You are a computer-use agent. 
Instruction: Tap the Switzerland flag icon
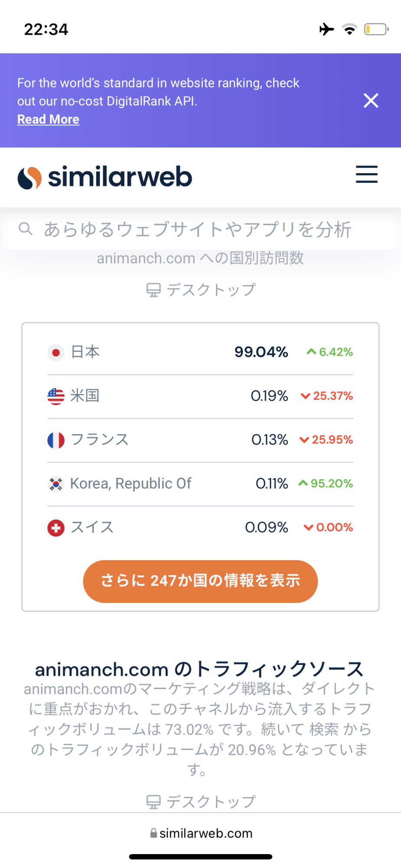coord(56,528)
